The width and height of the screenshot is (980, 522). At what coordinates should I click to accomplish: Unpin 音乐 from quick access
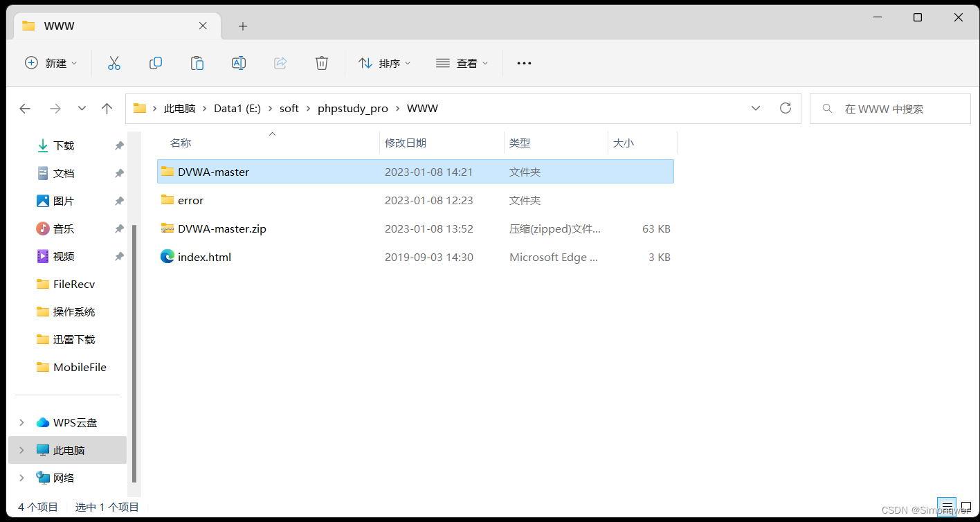click(119, 228)
